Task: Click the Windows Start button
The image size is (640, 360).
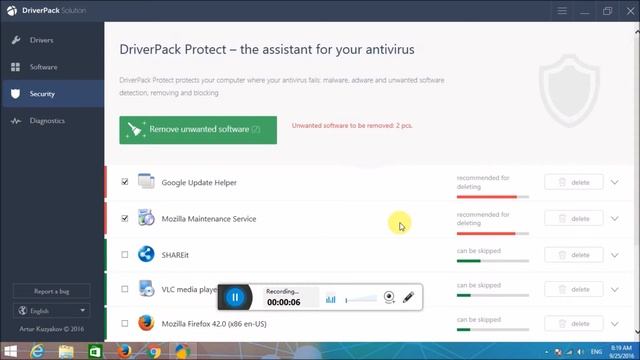Action: point(11,351)
